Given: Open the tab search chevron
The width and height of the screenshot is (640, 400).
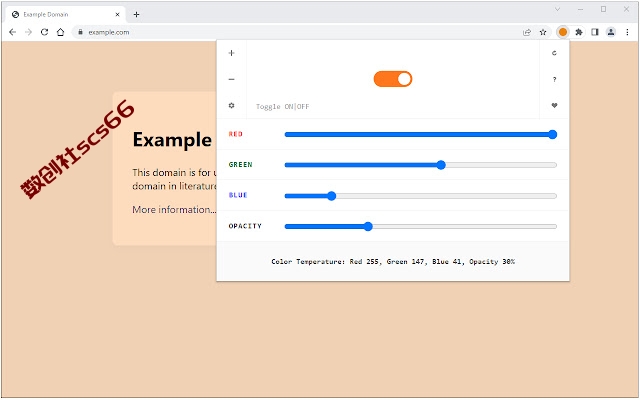Looking at the screenshot, I should point(557,9).
